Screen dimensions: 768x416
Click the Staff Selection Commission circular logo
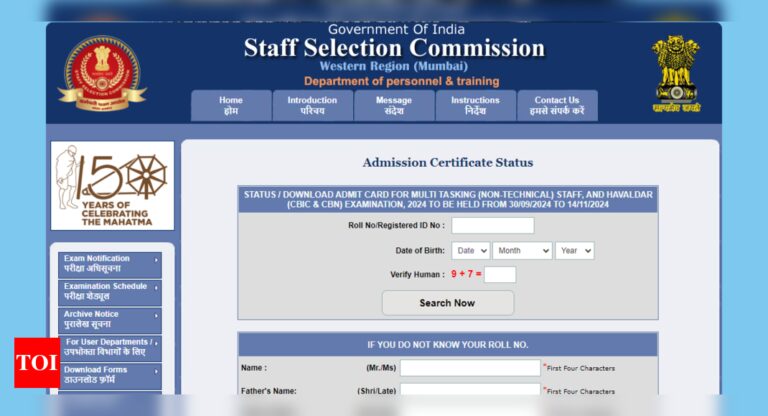[x=102, y=73]
